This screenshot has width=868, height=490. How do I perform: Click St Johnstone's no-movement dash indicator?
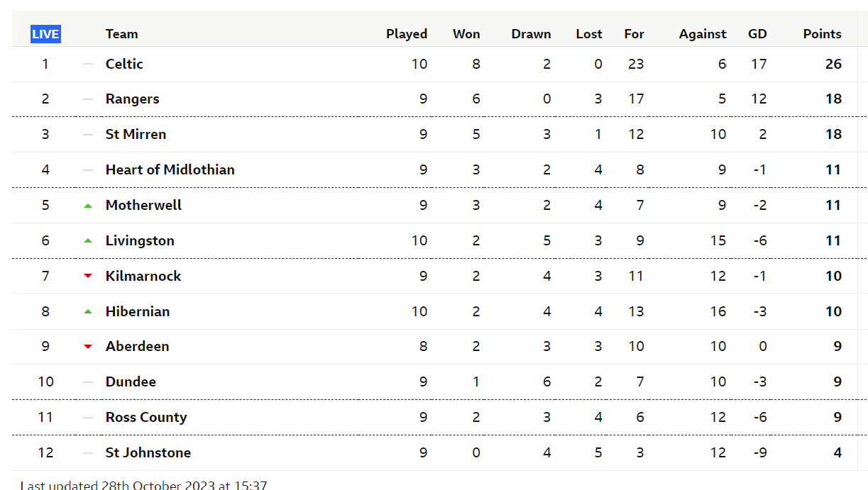88,452
